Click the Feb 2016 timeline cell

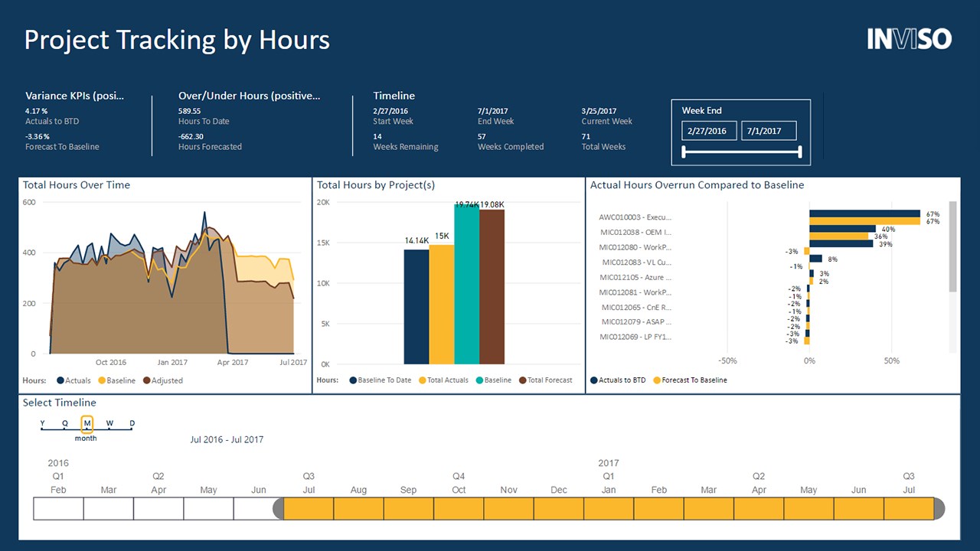58,508
